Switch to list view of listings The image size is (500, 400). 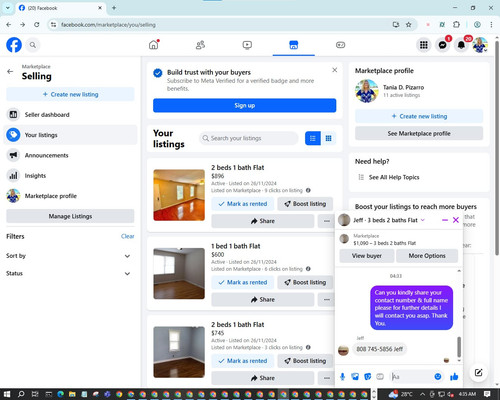[x=313, y=138]
